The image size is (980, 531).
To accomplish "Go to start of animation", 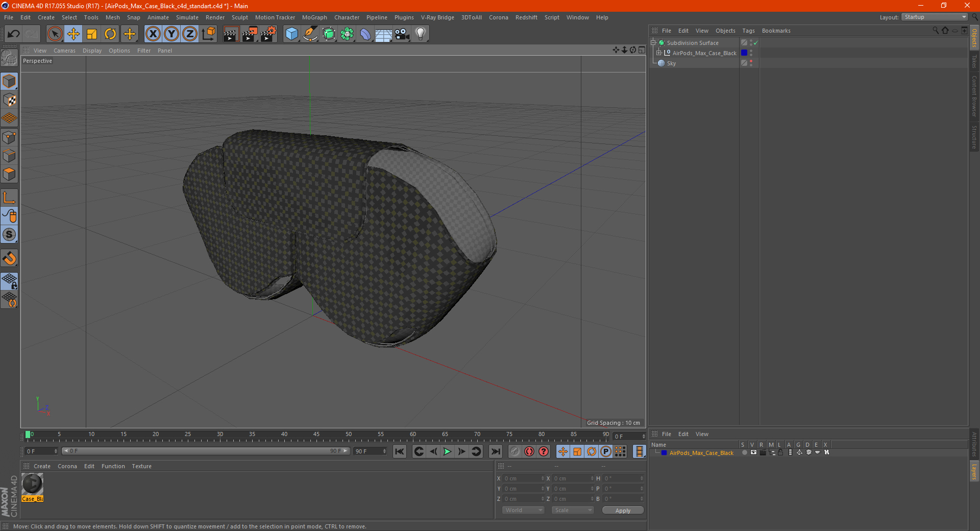I will coord(400,451).
